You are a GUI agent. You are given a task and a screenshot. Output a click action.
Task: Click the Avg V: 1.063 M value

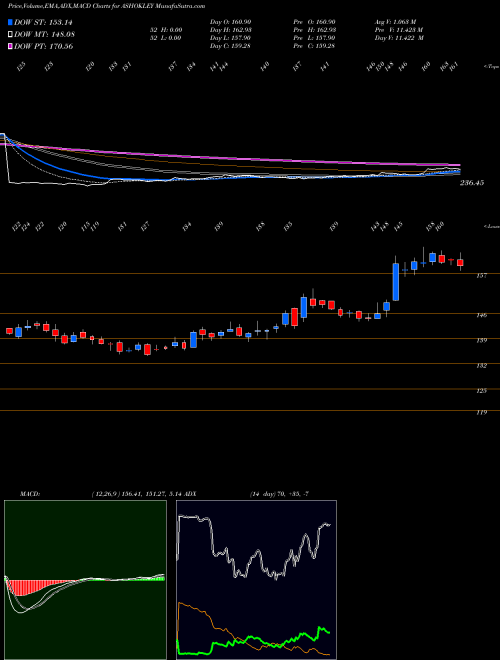[396, 21]
